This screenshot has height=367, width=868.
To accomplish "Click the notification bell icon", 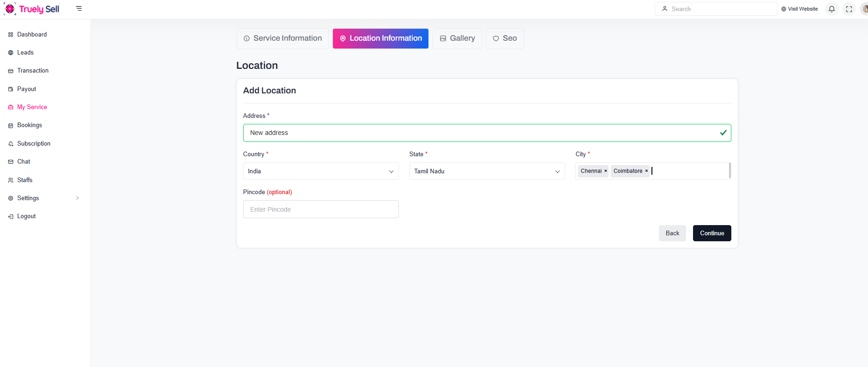I will [x=832, y=9].
